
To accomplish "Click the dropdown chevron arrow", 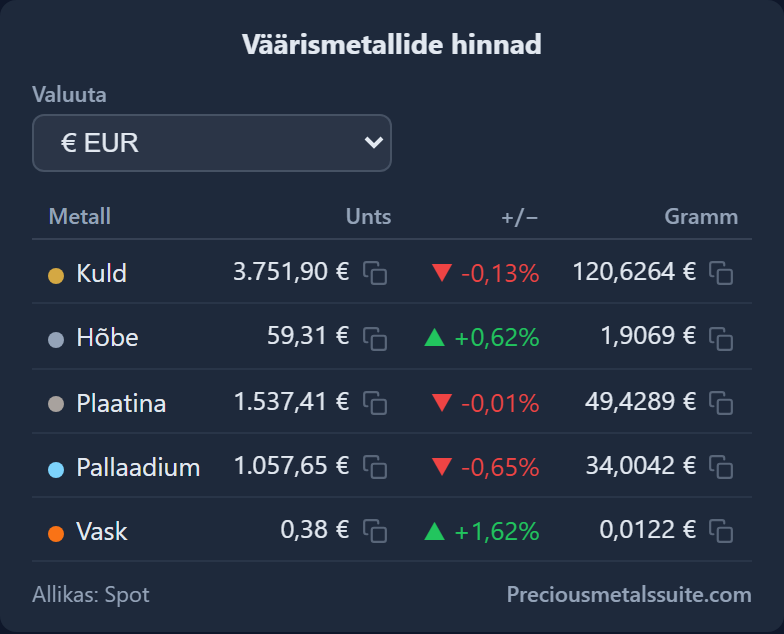I will (374, 143).
